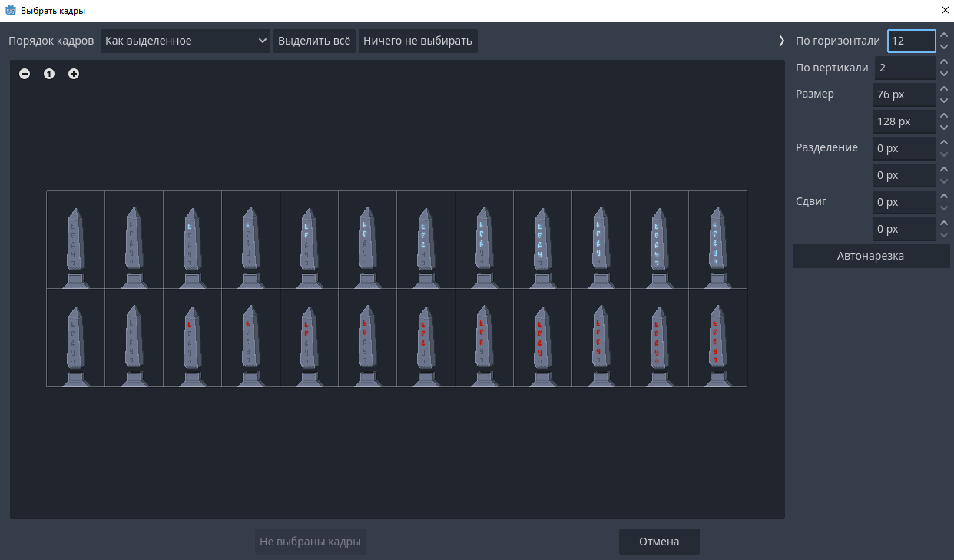Select the sixth frame in top row
The image size is (954, 560).
tap(367, 239)
